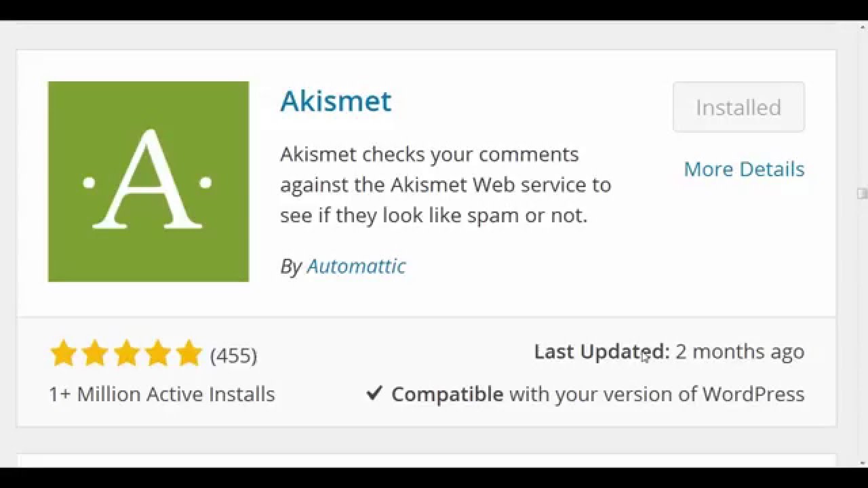The height and width of the screenshot is (488, 868).
Task: Click the bold Compatible word
Action: click(x=447, y=394)
